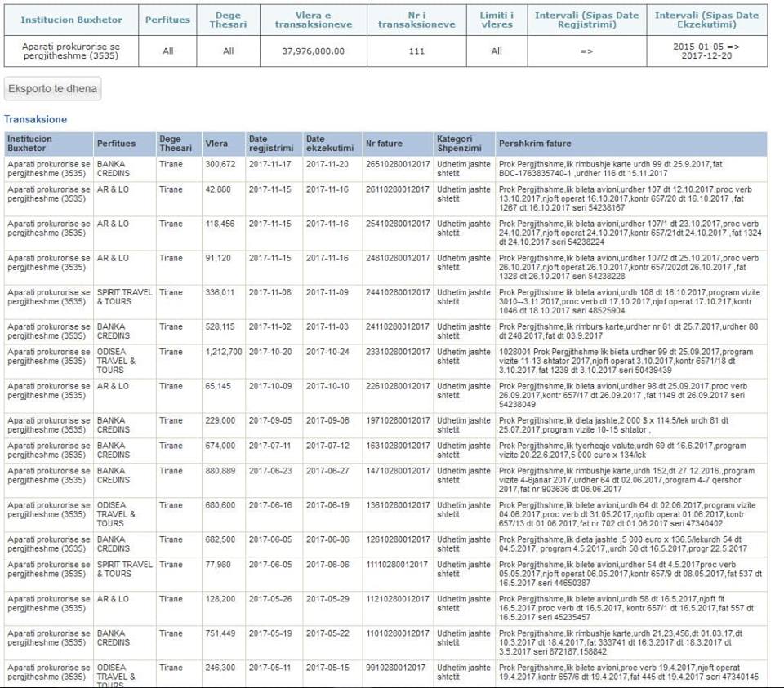Select the Transaksione section heading
This screenshot has height=688, width=784.
pyautogui.click(x=35, y=119)
